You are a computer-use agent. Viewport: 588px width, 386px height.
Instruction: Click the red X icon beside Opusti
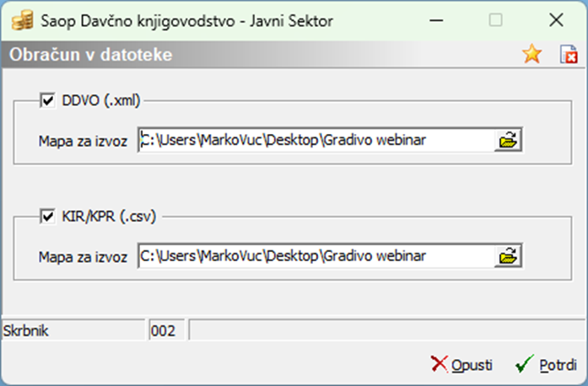click(440, 364)
